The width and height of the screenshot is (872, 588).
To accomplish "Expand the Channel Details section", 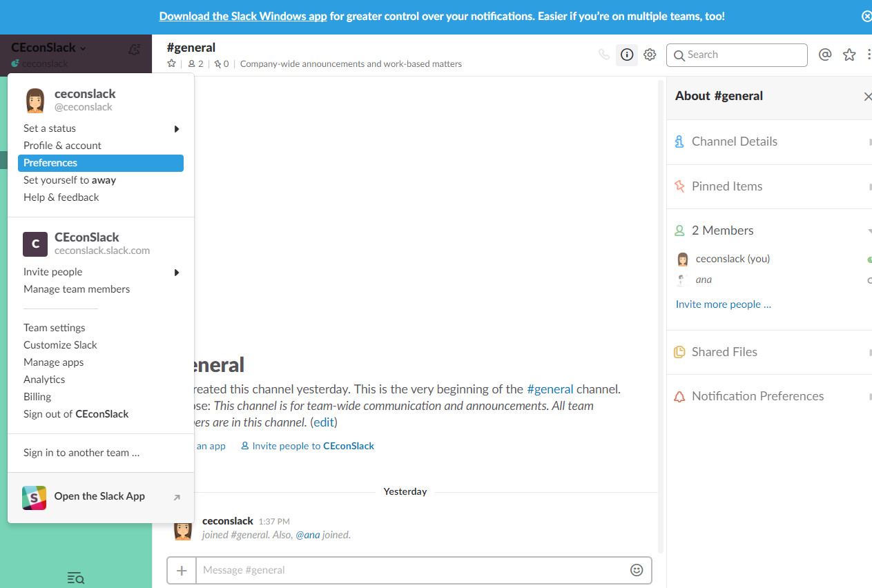I will pos(869,141).
